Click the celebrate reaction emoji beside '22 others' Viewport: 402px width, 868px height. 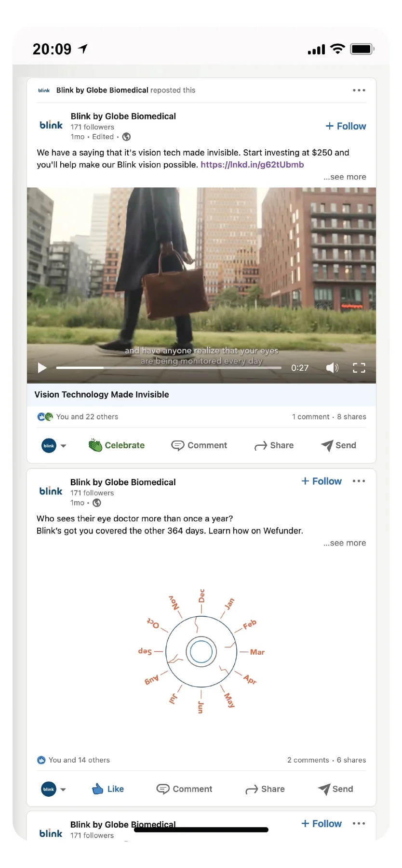pyautogui.click(x=49, y=417)
